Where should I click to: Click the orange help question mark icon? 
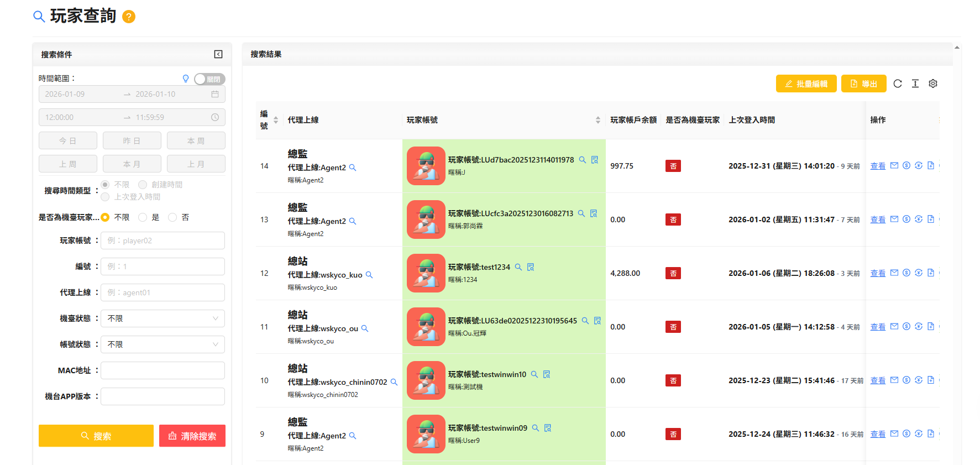[129, 17]
